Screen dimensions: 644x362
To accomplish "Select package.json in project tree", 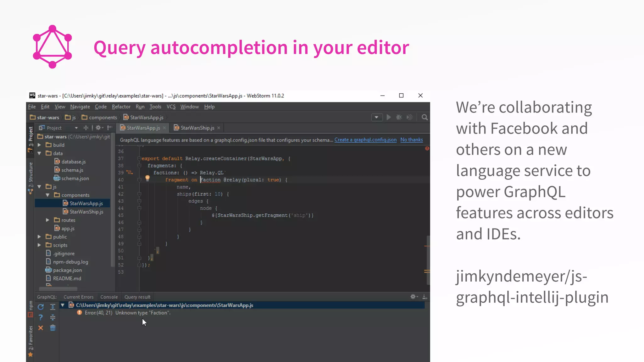I will tap(64, 270).
